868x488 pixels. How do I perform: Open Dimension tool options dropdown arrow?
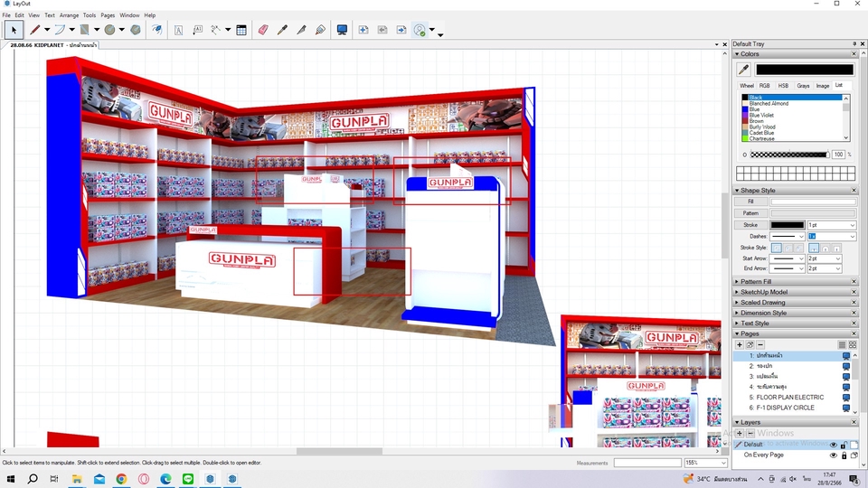[x=228, y=30]
